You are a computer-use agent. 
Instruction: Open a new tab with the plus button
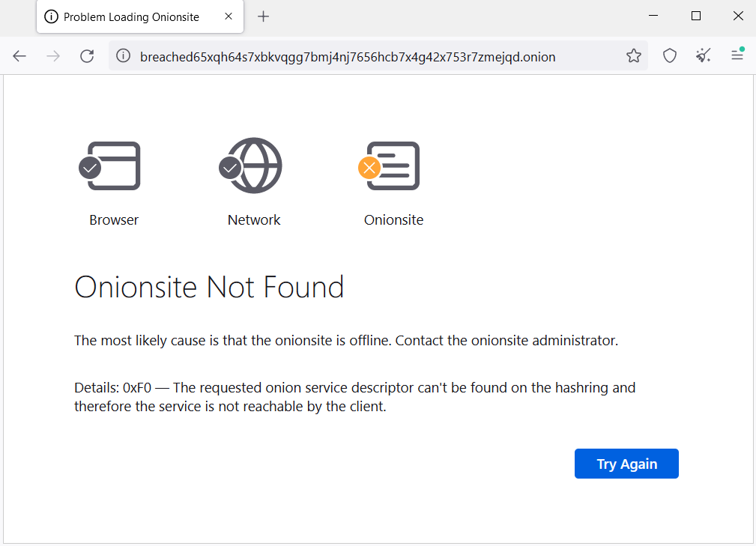point(263,16)
